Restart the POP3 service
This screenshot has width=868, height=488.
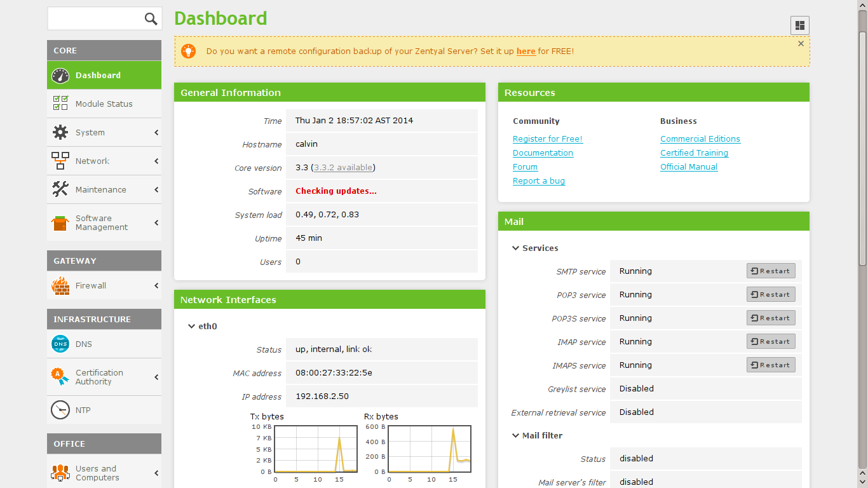coord(771,295)
